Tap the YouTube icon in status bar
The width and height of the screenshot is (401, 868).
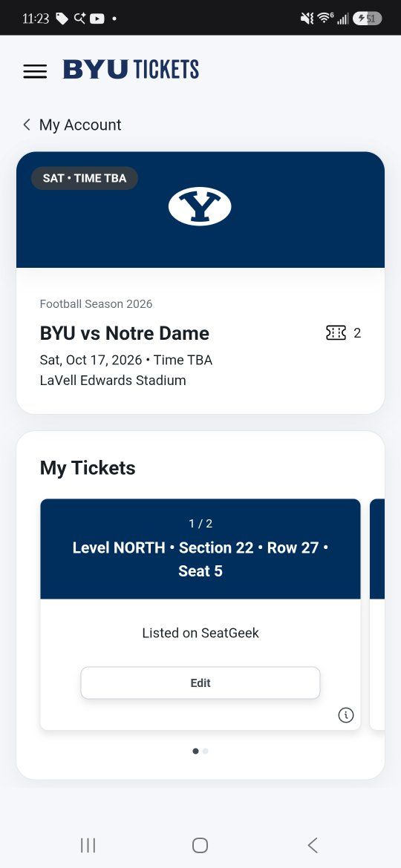97,19
